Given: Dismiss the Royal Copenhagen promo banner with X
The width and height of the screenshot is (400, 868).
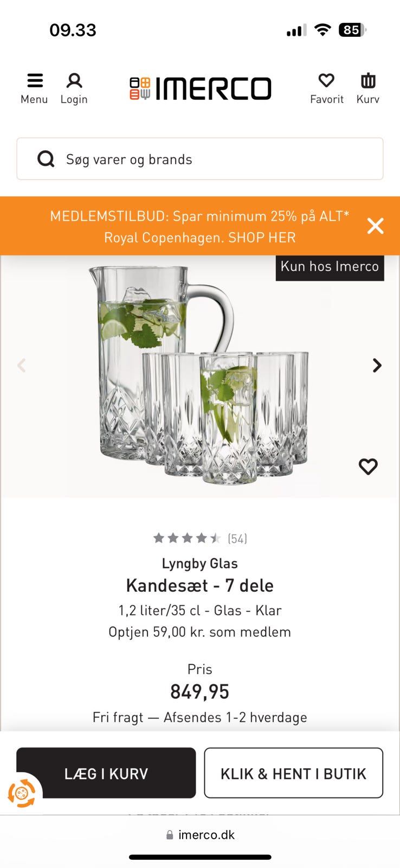Looking at the screenshot, I should (x=375, y=226).
